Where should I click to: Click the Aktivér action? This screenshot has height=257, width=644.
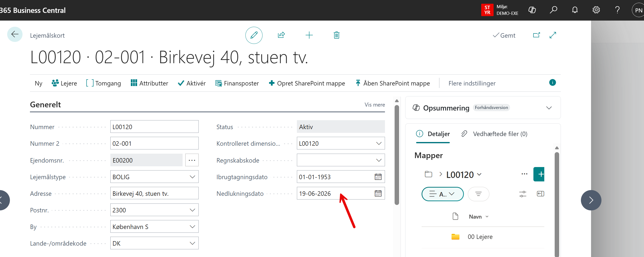coord(191,83)
